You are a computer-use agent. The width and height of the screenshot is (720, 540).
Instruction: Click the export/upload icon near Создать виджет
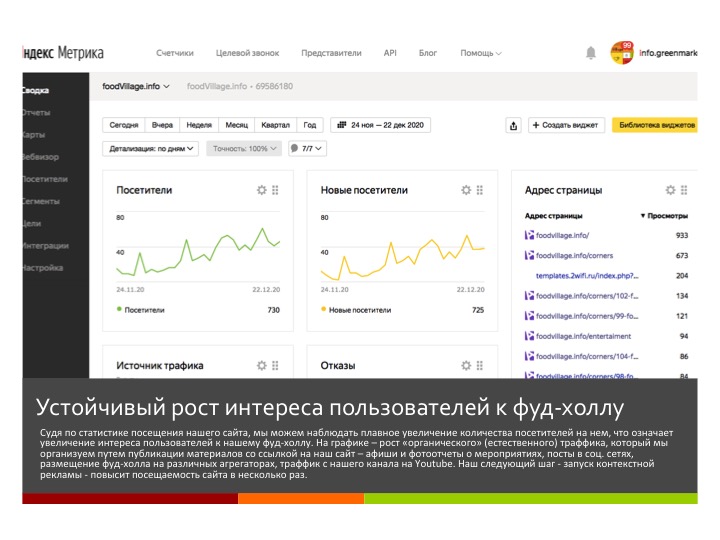[514, 125]
